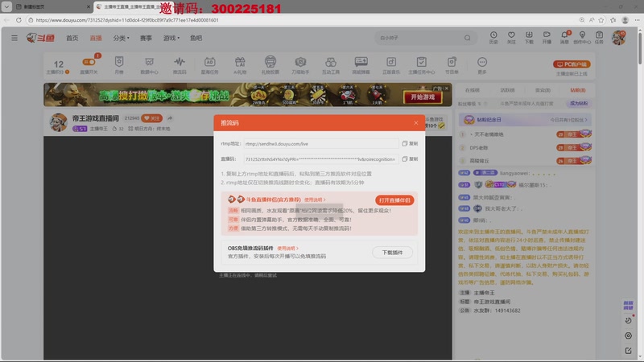Click the 直播码 input field

320,158
